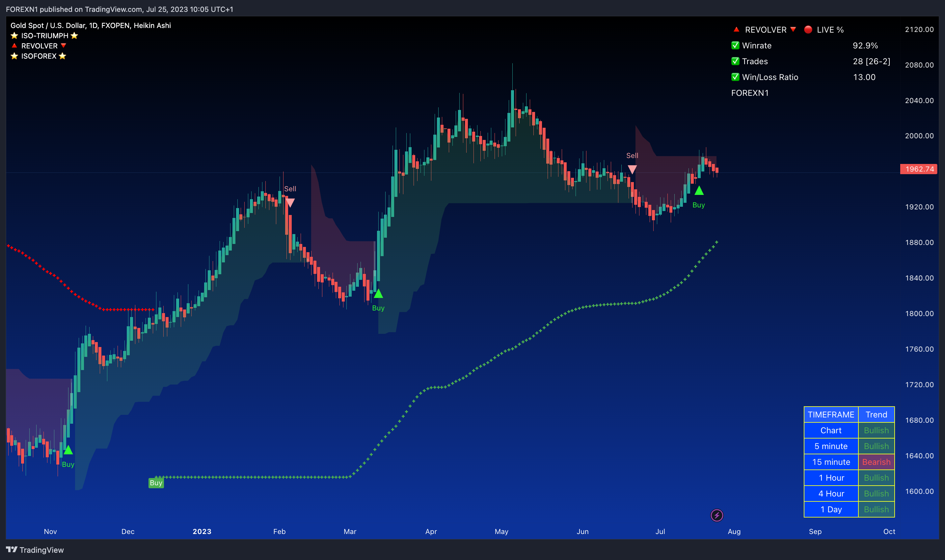Viewport: 945px width, 560px height.
Task: Click the star before ISO-TRIUMPH indicator
Action: [x=14, y=36]
